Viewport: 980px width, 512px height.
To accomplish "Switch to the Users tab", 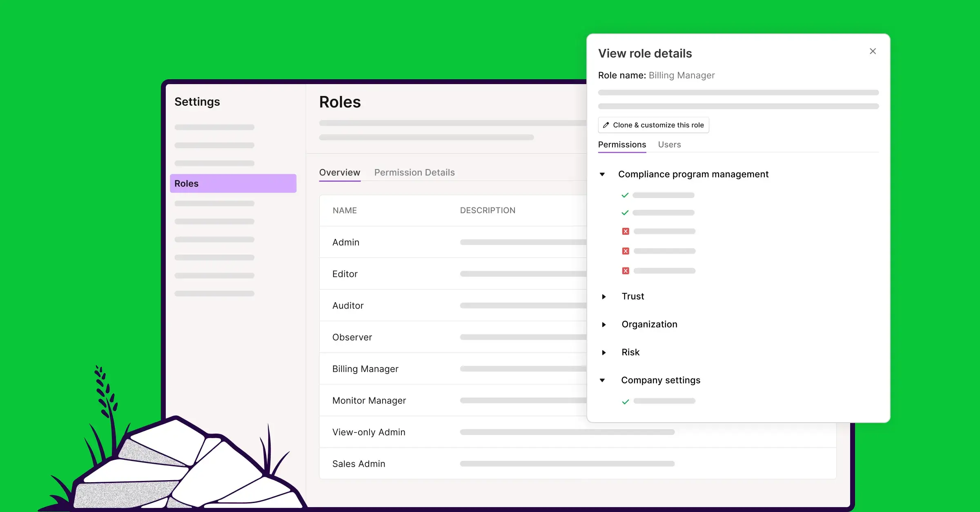I will click(x=669, y=145).
